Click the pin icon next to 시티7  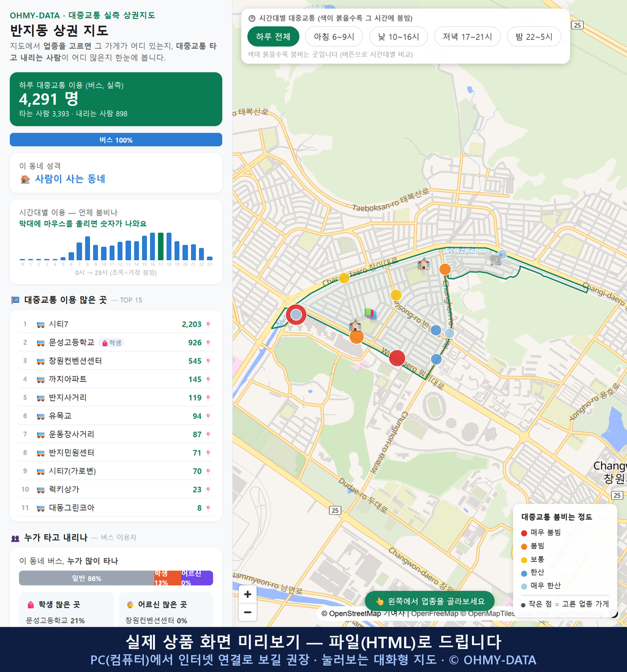pos(208,324)
